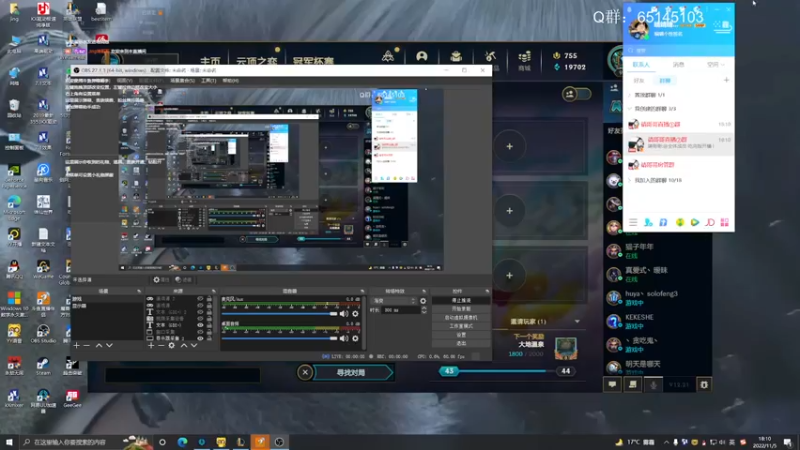
Task: Hide the 文本 (GDI+) 2 source
Action: click(200, 312)
